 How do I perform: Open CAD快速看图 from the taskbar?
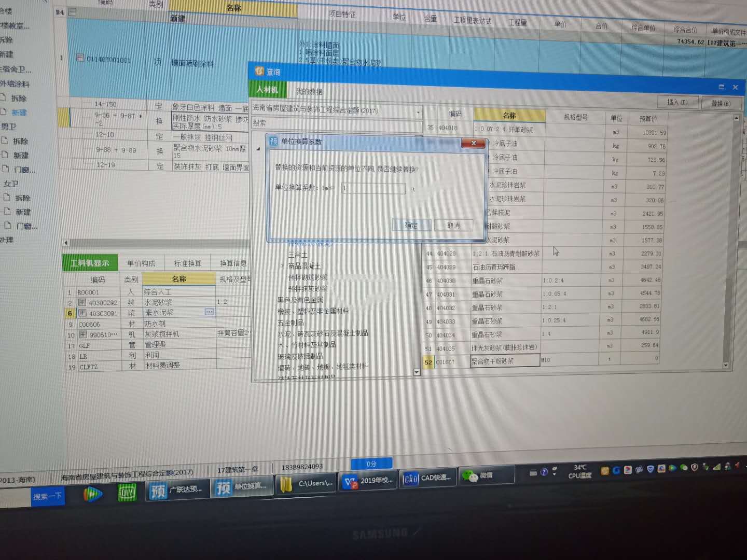pyautogui.click(x=428, y=478)
